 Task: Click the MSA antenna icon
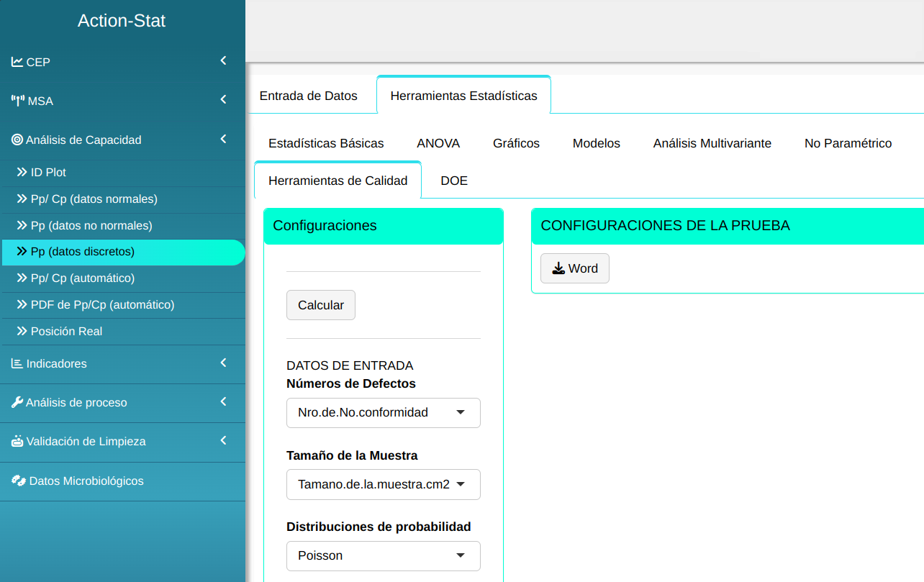tap(18, 101)
